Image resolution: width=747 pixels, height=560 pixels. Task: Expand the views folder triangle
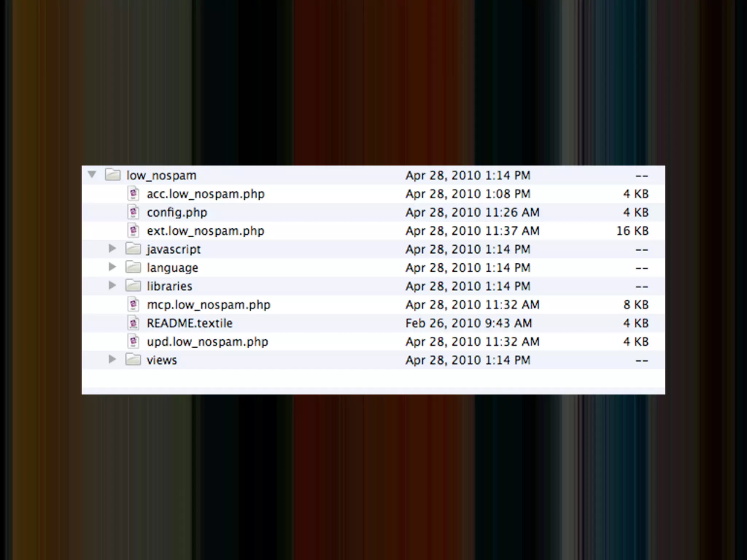pos(112,359)
